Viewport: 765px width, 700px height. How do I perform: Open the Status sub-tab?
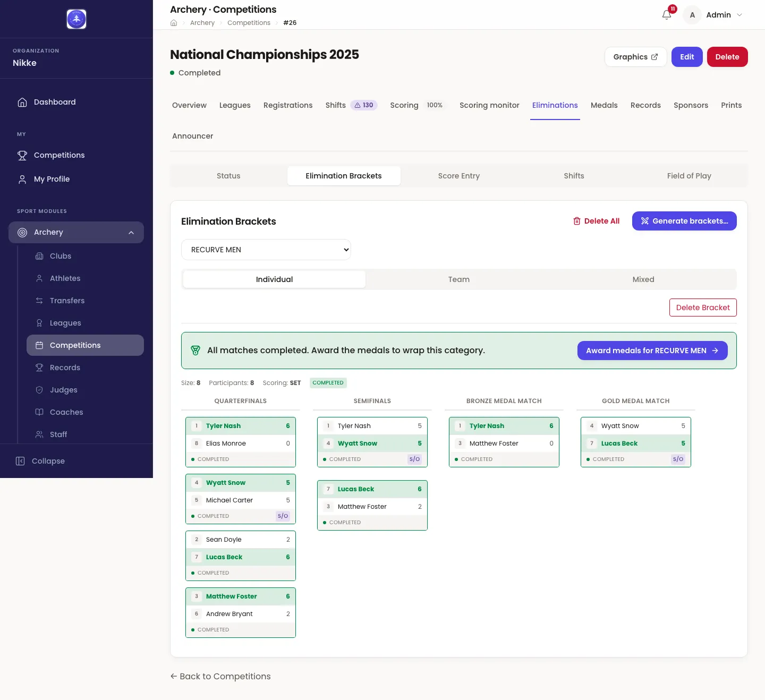click(x=228, y=176)
